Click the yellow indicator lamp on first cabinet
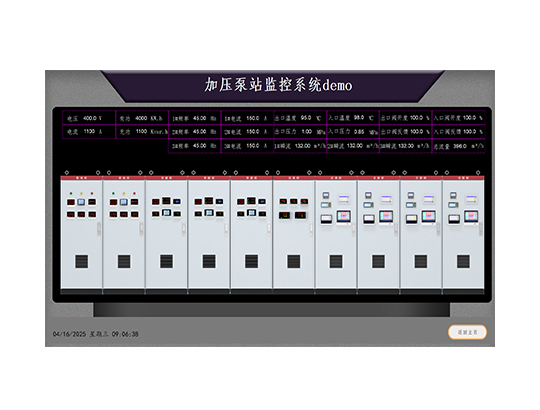The image size is (540, 410). pyautogui.click(x=81, y=193)
